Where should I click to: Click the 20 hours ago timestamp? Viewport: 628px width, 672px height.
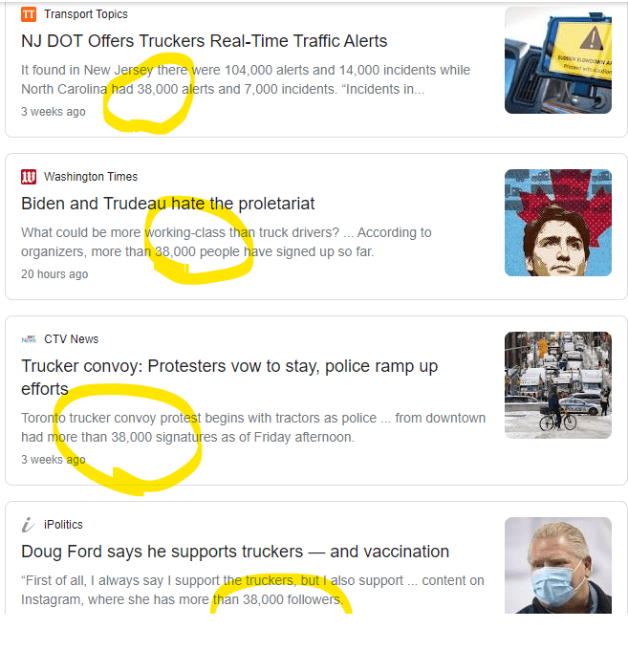tap(54, 274)
